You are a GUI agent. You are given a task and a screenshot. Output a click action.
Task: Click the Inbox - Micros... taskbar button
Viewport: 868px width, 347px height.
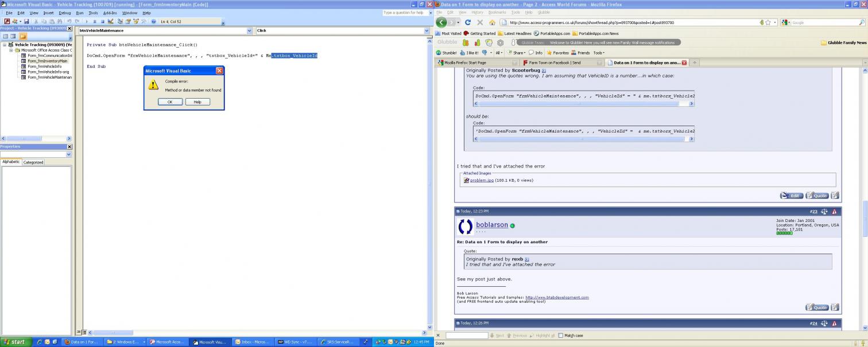251,342
